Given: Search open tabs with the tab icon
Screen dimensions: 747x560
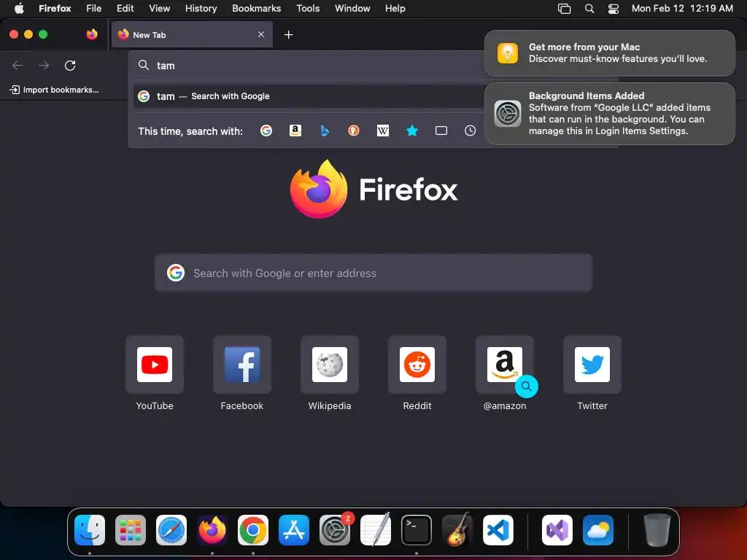Looking at the screenshot, I should [441, 131].
